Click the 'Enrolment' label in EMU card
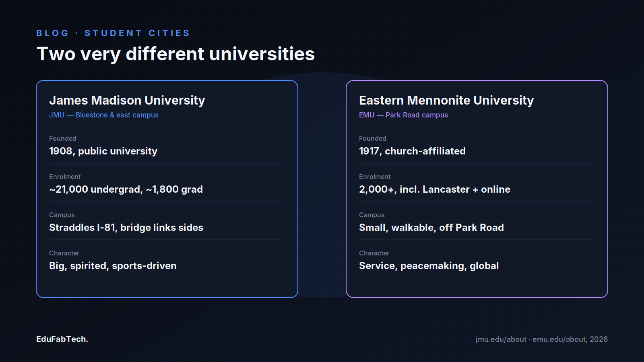 (x=375, y=177)
